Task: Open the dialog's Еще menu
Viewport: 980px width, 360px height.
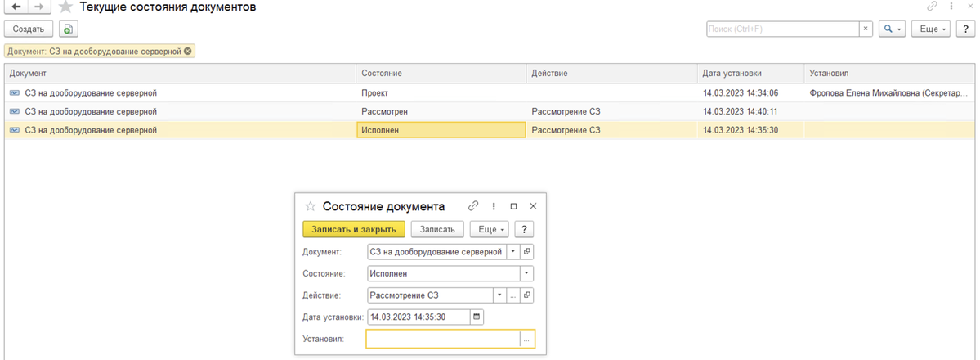Action: pos(490,229)
